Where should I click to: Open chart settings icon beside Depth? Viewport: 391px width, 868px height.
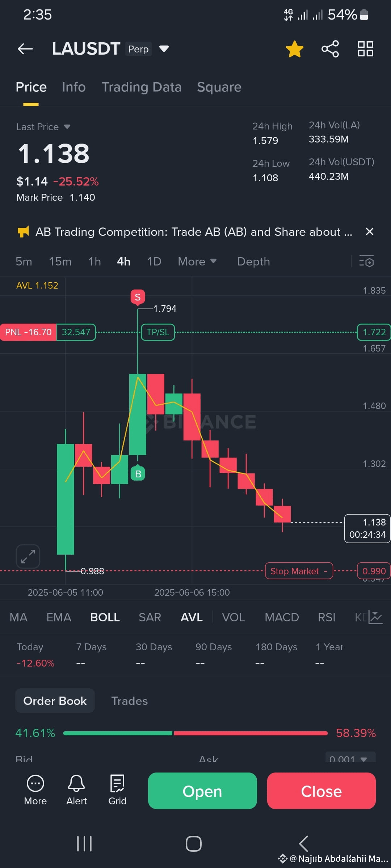366,261
